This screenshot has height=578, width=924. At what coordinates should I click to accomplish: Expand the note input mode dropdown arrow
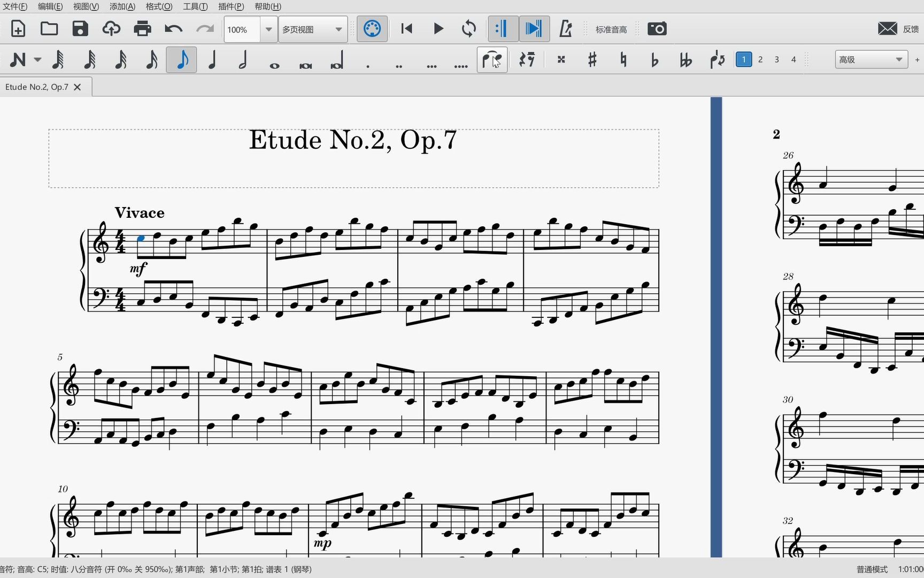click(x=37, y=59)
